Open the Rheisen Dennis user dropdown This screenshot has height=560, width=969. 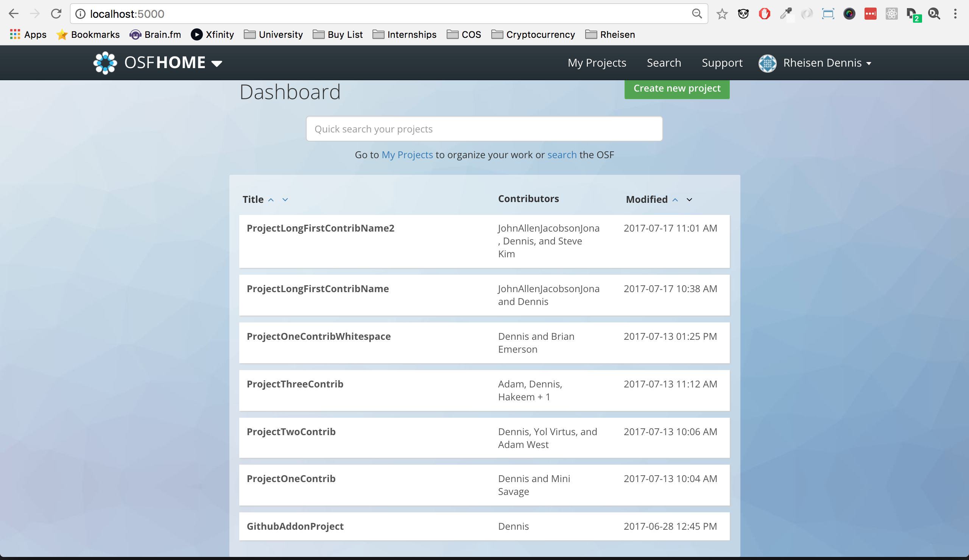click(868, 64)
